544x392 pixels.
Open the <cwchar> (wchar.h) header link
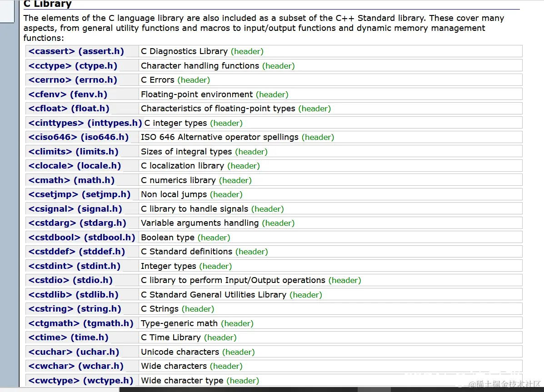[x=76, y=366]
